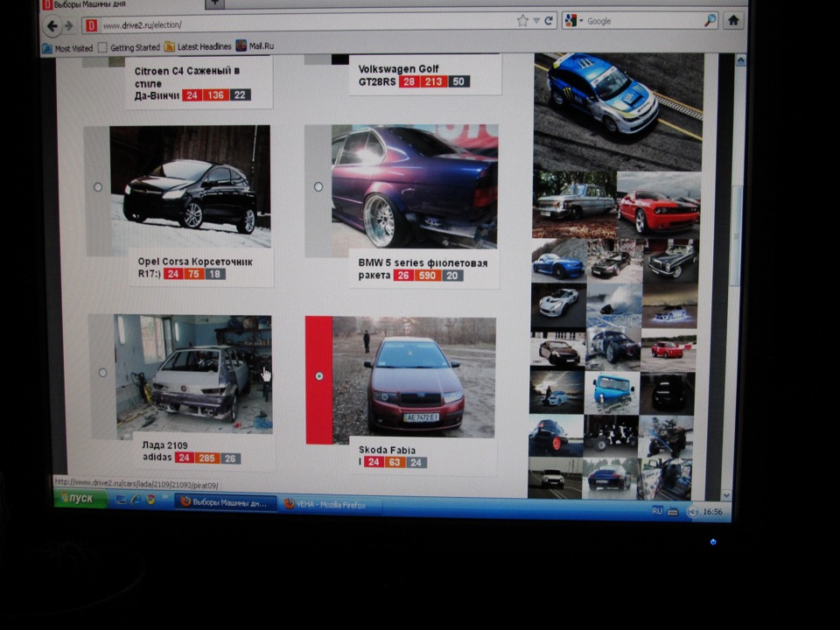Screen dimensions: 840x630
Task: Bookmark page with the star icon
Action: pyautogui.click(x=522, y=21)
